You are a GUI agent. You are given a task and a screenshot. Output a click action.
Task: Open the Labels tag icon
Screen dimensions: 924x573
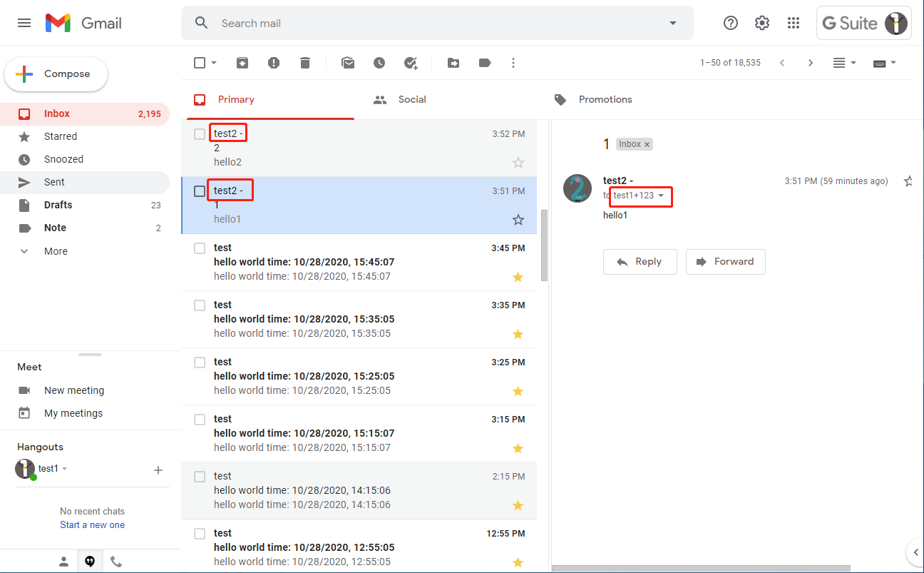[485, 63]
